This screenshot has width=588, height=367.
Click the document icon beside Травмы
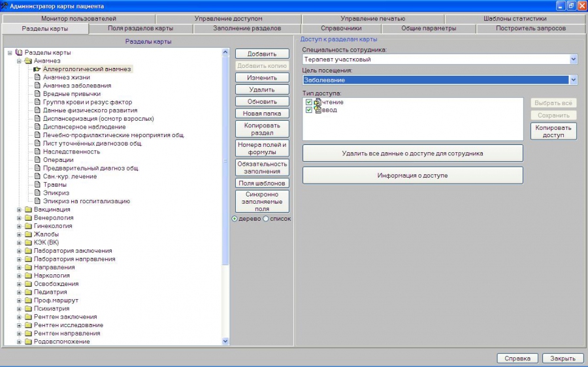coord(37,185)
